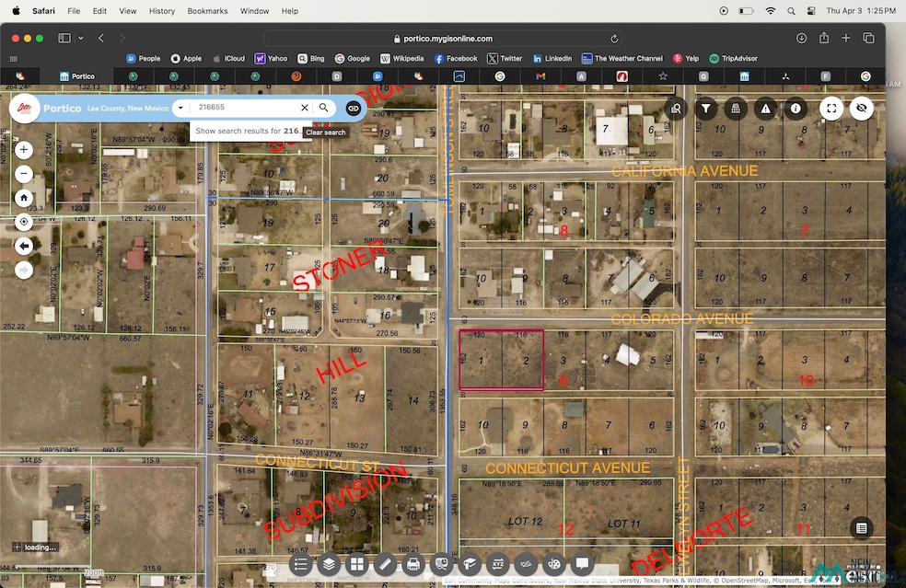The image size is (906, 588).
Task: Open the parcel search magnifier tool
Action: [676, 108]
